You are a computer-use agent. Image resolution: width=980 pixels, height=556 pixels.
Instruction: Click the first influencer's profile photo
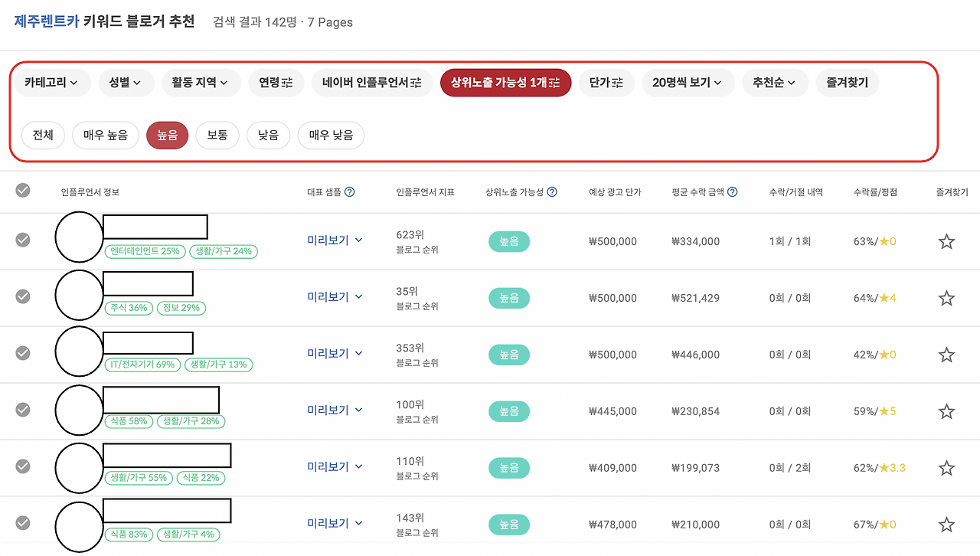pos(79,240)
